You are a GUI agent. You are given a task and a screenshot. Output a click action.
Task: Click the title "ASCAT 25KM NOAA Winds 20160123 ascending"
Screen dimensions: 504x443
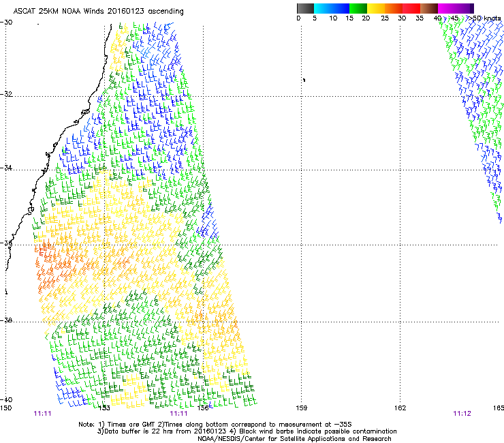pos(98,12)
